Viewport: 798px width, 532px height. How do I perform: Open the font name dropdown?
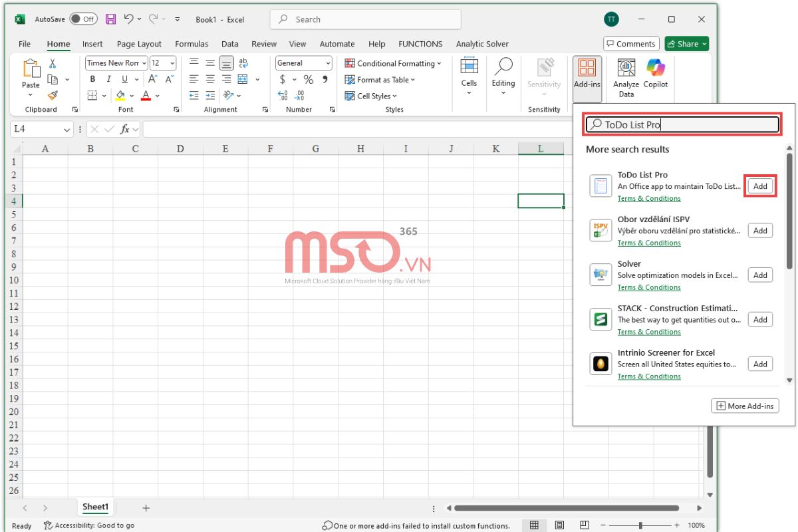pyautogui.click(x=143, y=63)
